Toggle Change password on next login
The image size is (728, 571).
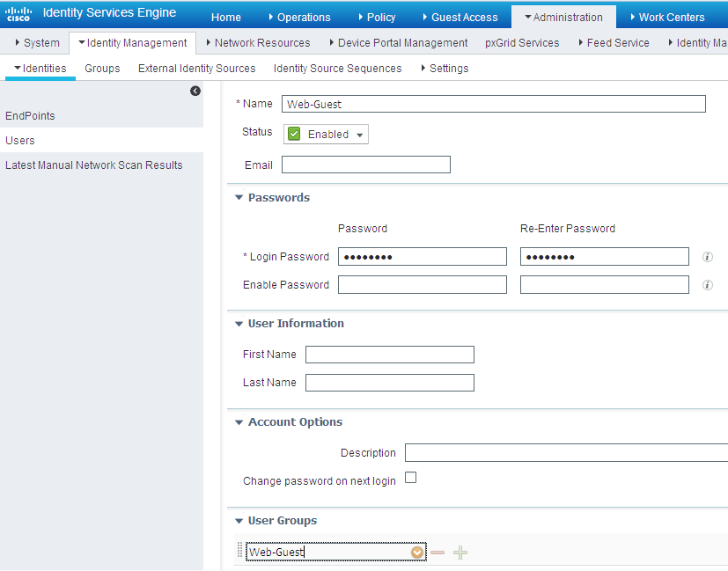[409, 476]
